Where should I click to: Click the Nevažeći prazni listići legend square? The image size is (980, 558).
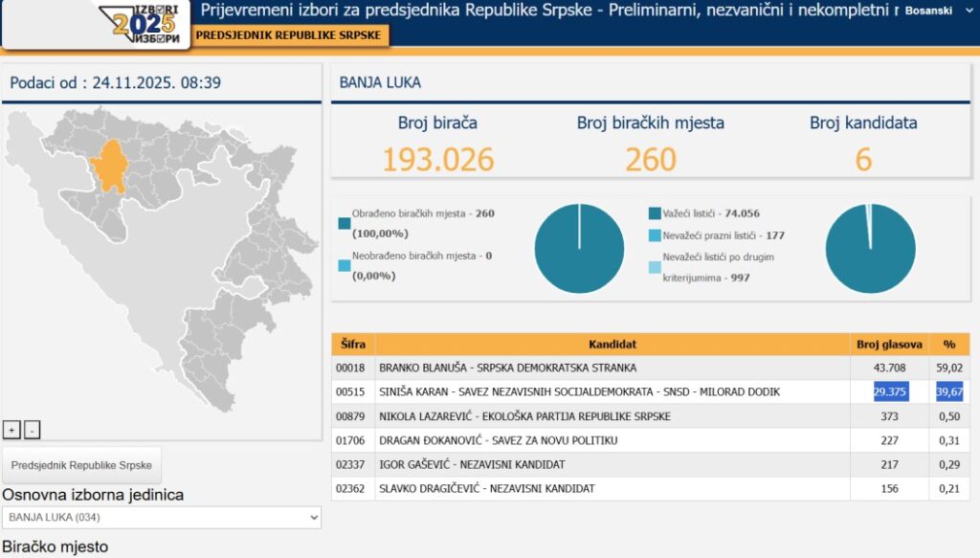point(655,235)
